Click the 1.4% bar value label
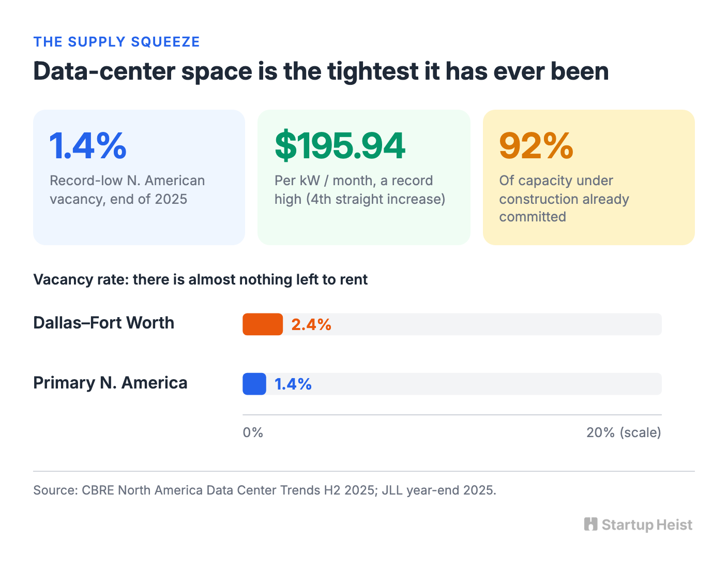This screenshot has height=568, width=728. coord(293,384)
